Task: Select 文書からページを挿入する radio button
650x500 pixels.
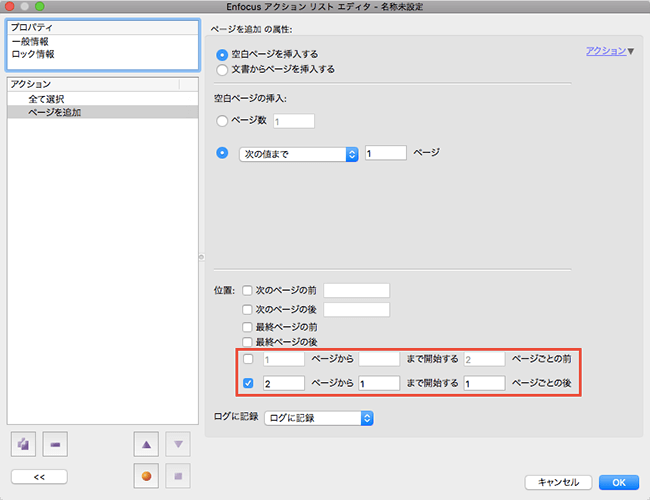Action: tap(222, 70)
